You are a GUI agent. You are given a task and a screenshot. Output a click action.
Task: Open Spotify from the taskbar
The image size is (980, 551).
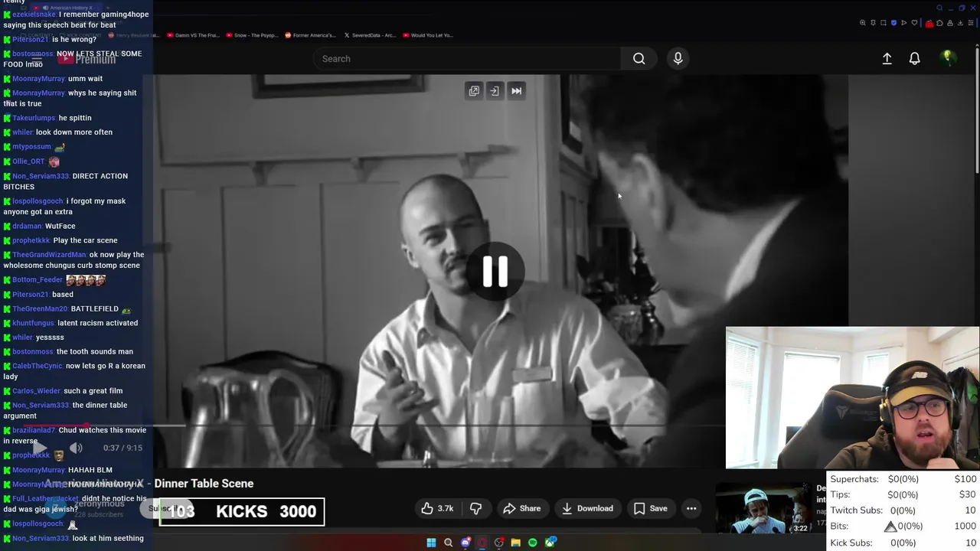[x=533, y=543]
